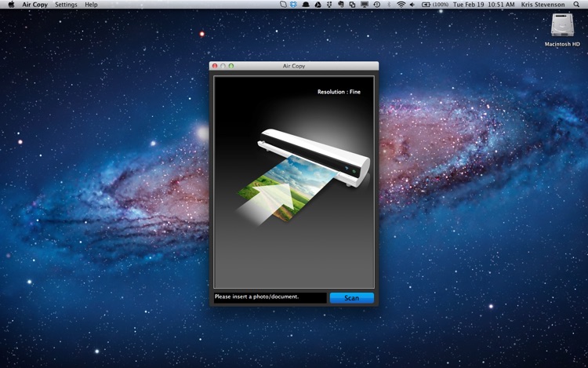Screen dimensions: 588x368
Task: Open the Wi-Fi status menu
Action: tap(401, 5)
